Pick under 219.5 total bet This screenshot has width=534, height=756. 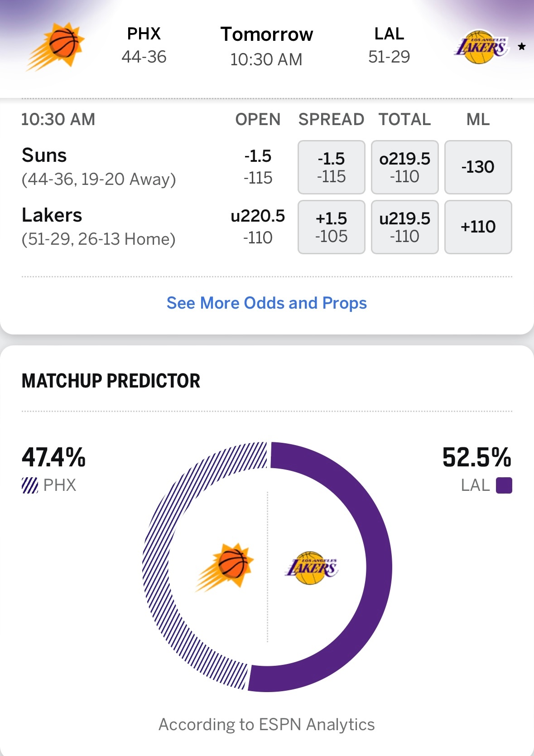(x=404, y=227)
